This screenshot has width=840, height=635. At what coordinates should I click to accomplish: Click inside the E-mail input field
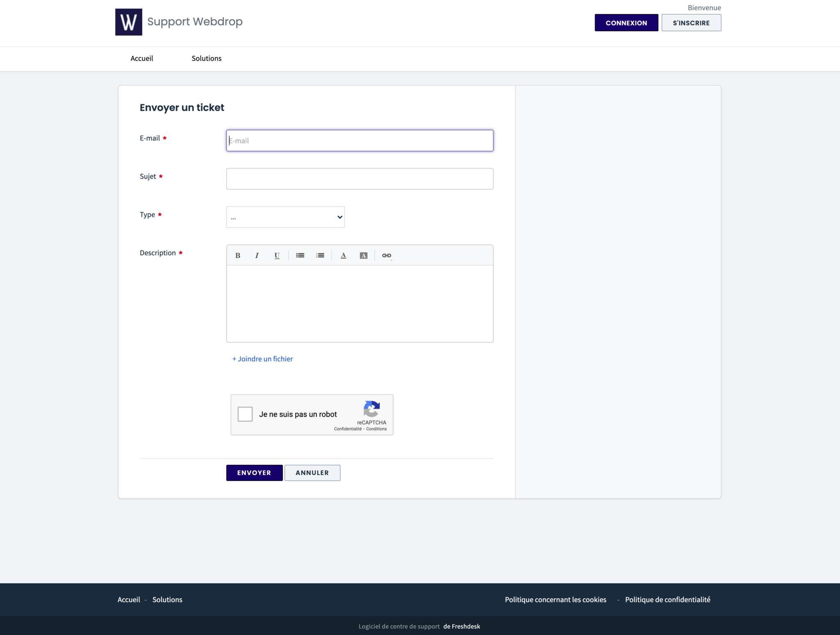point(359,141)
